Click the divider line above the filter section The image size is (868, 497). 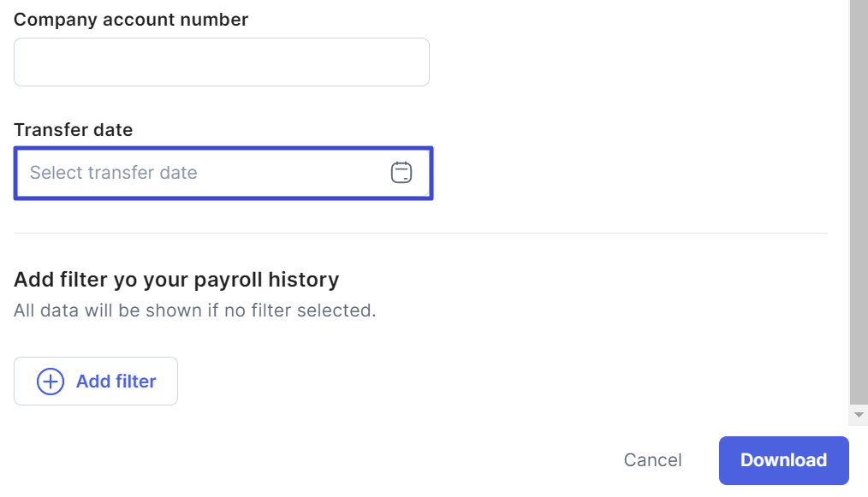[419, 233]
